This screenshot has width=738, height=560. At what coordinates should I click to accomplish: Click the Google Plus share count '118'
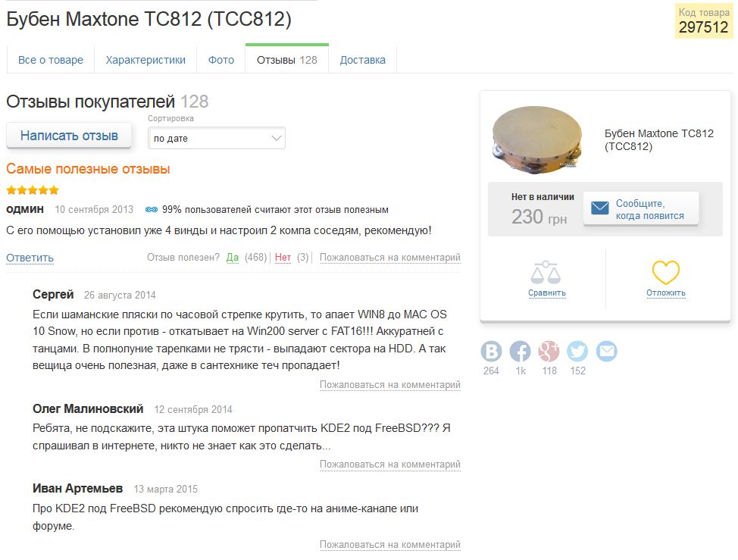549,371
